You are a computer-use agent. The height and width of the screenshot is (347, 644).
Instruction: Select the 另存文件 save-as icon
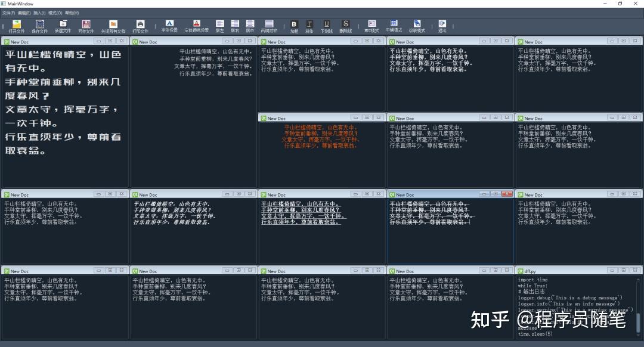pos(88,24)
